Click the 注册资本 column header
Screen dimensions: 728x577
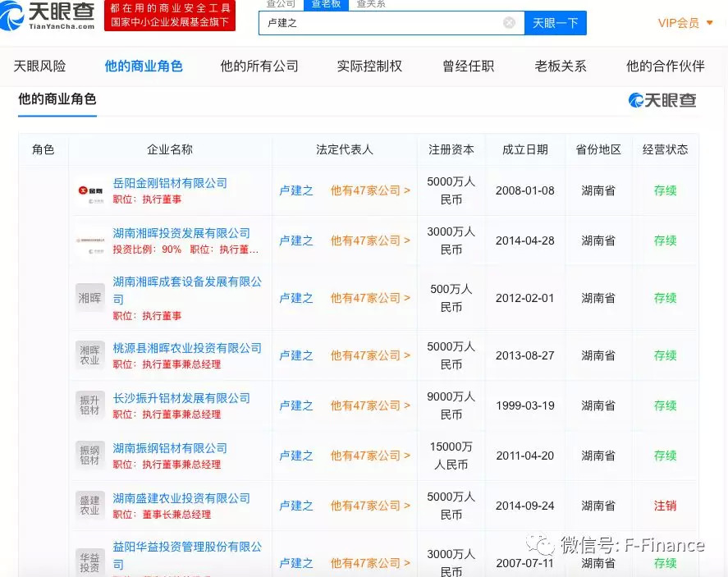coord(451,149)
